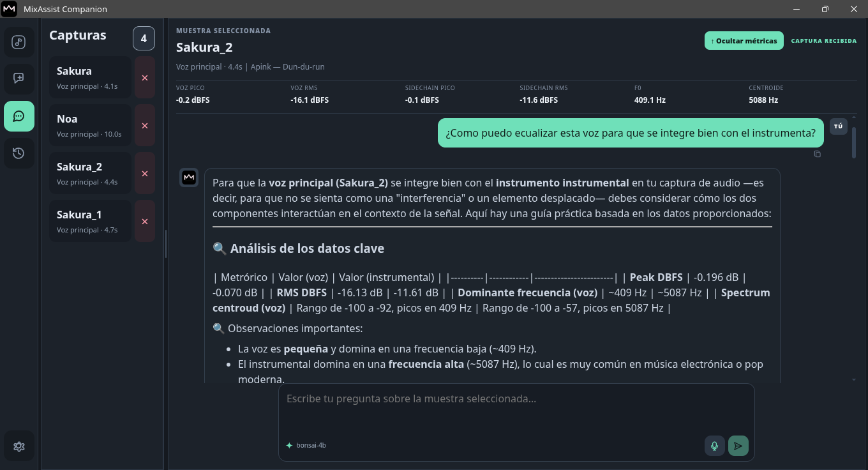This screenshot has height=470, width=868.
Task: Click the MixAssist logo in title bar
Action: tap(9, 9)
